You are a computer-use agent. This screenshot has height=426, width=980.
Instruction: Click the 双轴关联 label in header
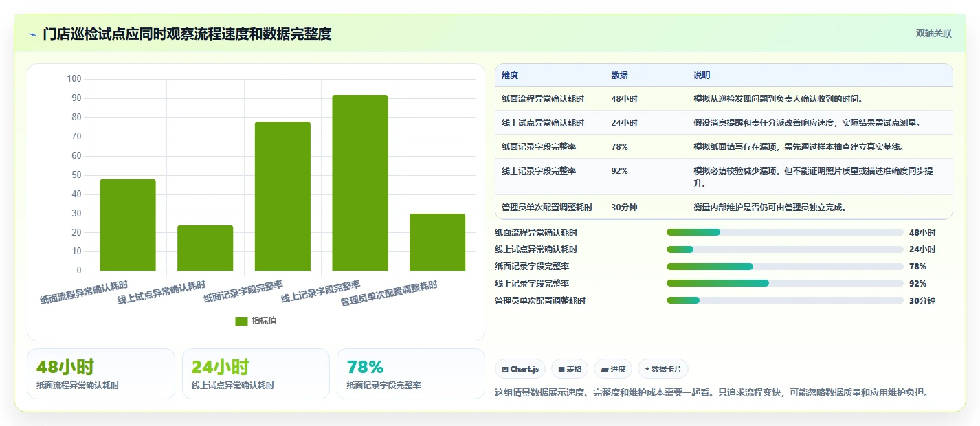pos(933,33)
